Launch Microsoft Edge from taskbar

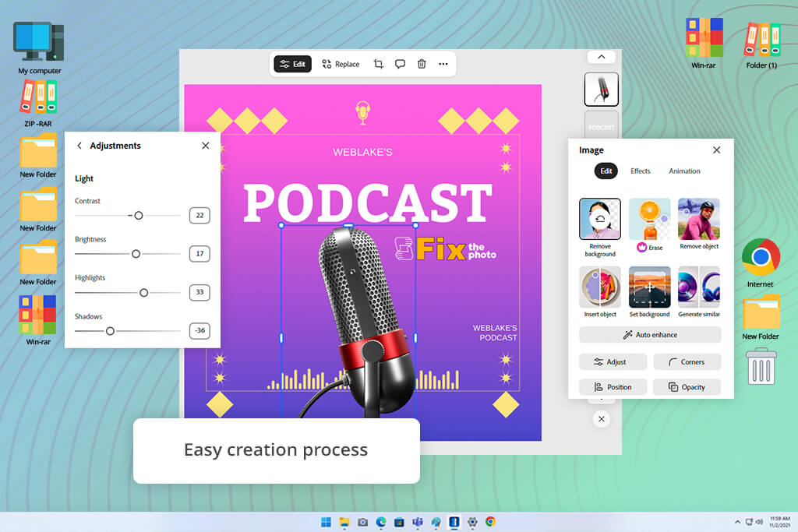[x=380, y=522]
